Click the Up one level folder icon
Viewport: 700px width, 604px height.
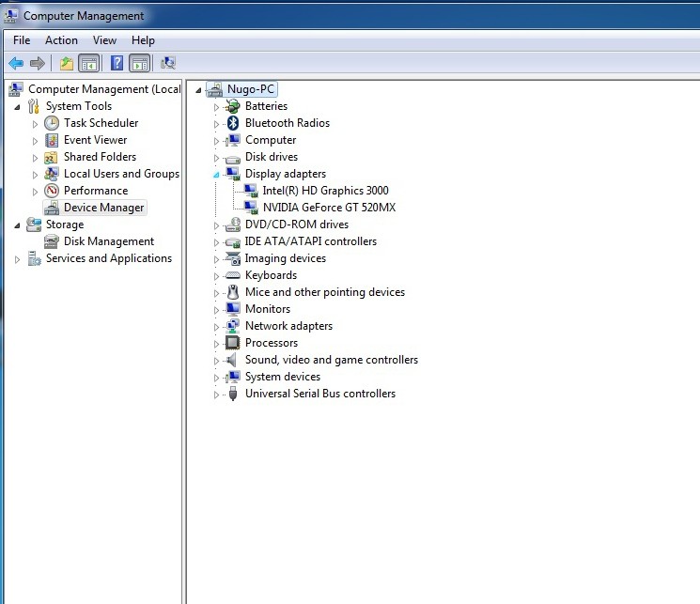coord(67,63)
